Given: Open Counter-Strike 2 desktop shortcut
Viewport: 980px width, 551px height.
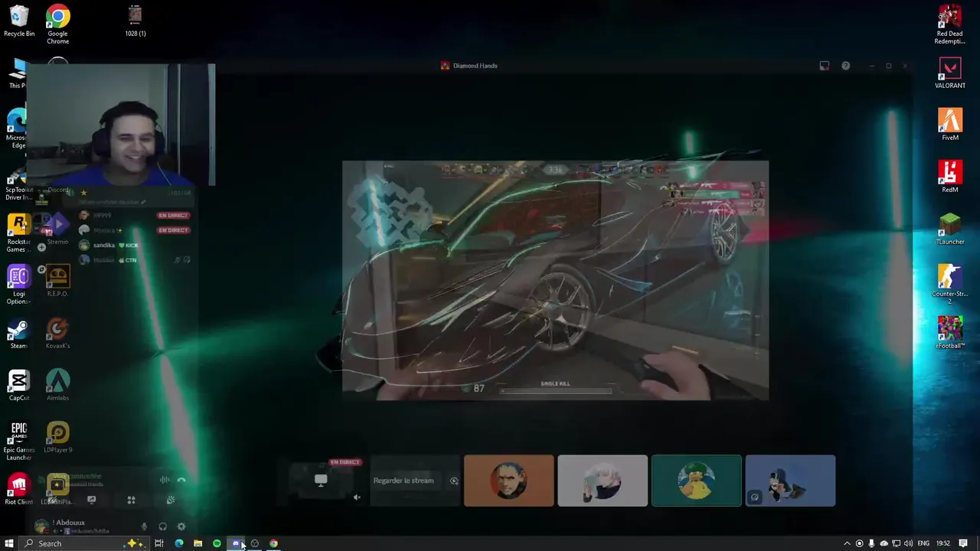Looking at the screenshot, I should [x=949, y=285].
